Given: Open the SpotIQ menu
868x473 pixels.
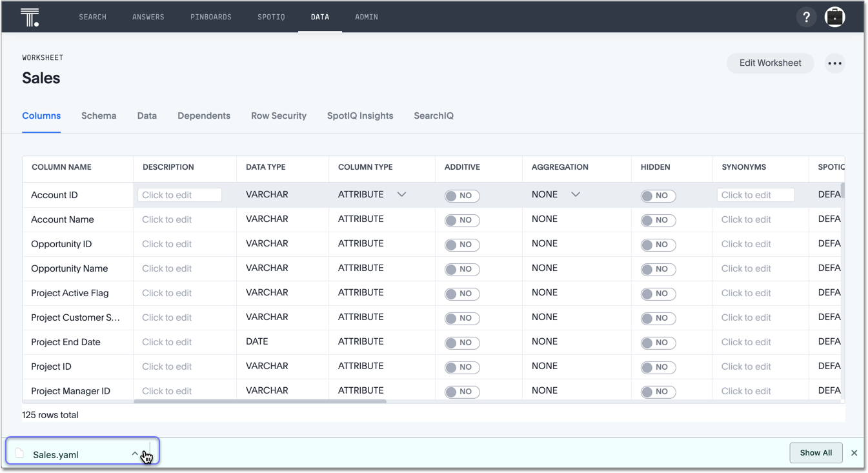Looking at the screenshot, I should click(271, 17).
